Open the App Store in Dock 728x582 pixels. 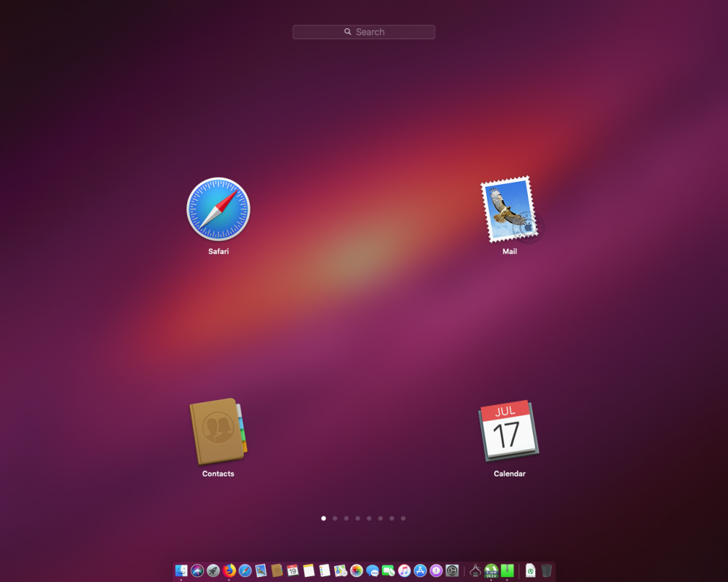pos(420,570)
